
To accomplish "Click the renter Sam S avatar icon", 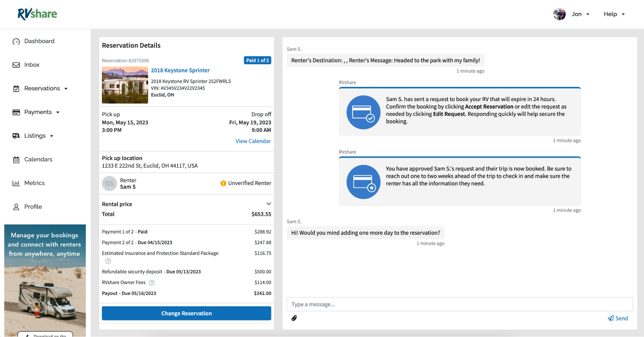I will 110,183.
